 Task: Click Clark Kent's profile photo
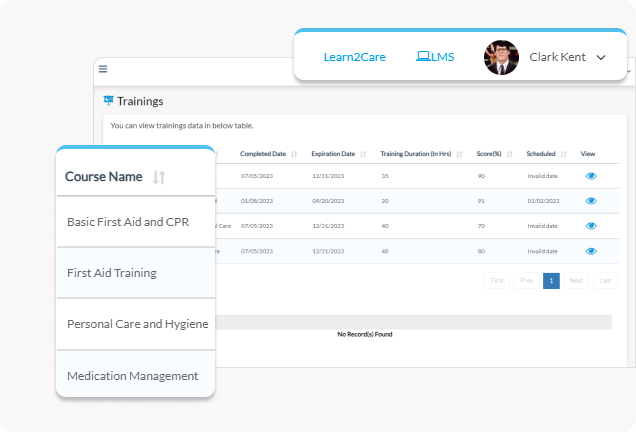(x=501, y=57)
